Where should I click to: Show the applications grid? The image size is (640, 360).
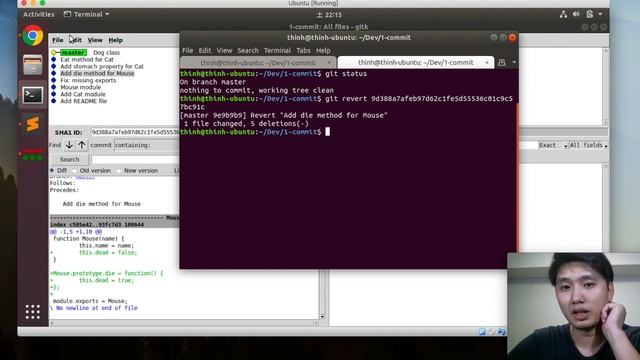click(x=33, y=312)
